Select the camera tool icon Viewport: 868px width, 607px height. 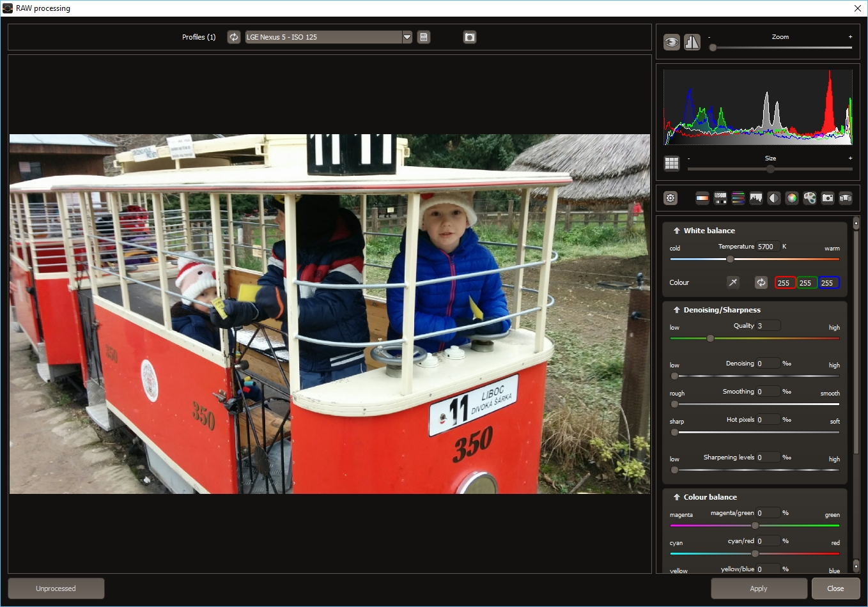pyautogui.click(x=828, y=198)
